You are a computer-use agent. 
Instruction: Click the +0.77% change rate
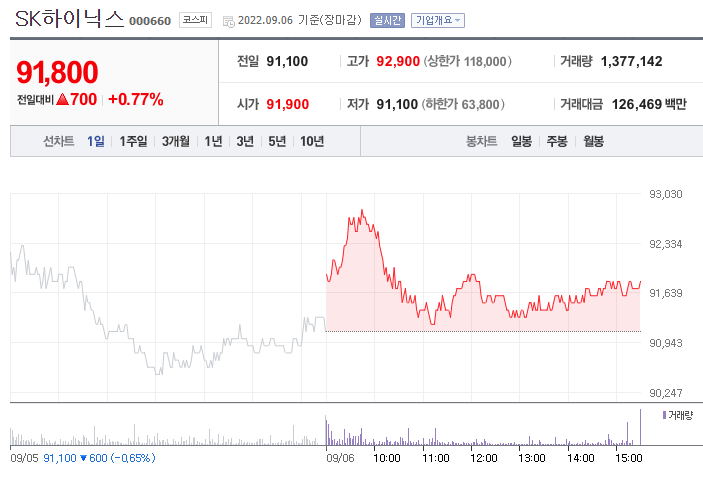(x=136, y=99)
